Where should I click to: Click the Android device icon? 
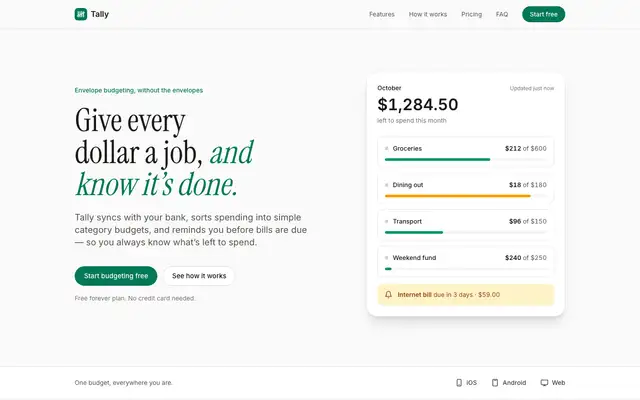(495, 382)
